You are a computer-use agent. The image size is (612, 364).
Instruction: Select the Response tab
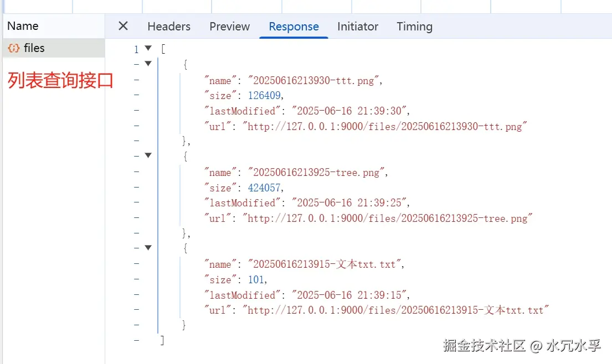point(294,27)
